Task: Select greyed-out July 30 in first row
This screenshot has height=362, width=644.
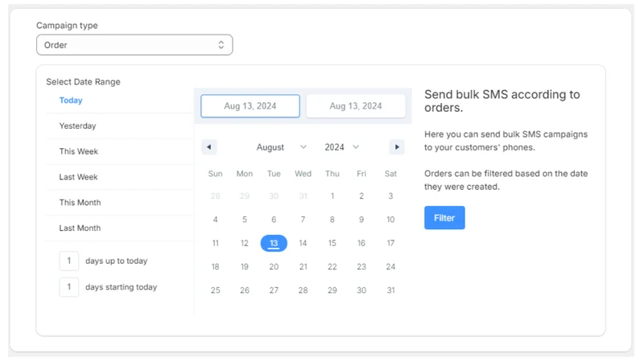Action: 274,196
